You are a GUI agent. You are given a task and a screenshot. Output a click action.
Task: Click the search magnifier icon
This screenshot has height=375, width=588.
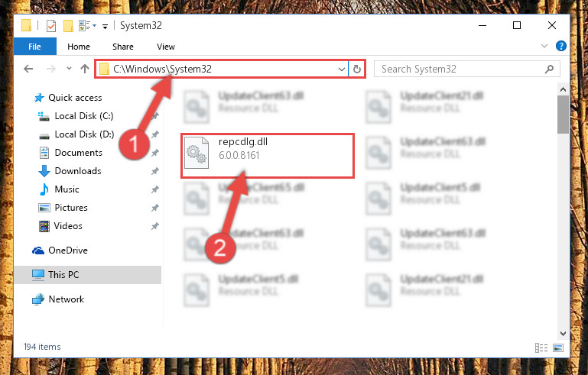[549, 69]
